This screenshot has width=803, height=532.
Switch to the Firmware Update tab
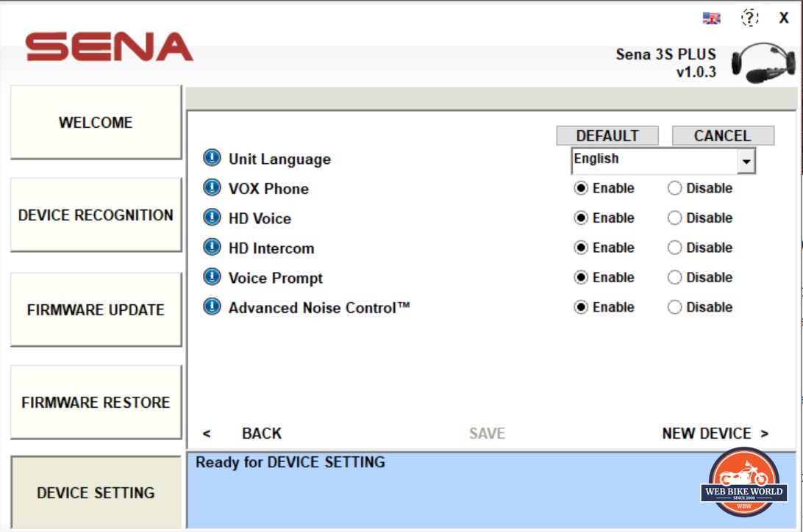pyautogui.click(x=96, y=309)
